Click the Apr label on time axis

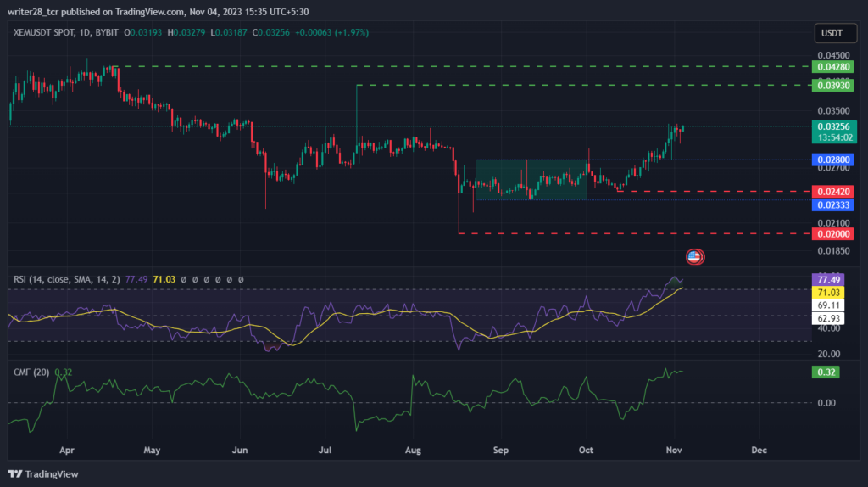(66, 450)
